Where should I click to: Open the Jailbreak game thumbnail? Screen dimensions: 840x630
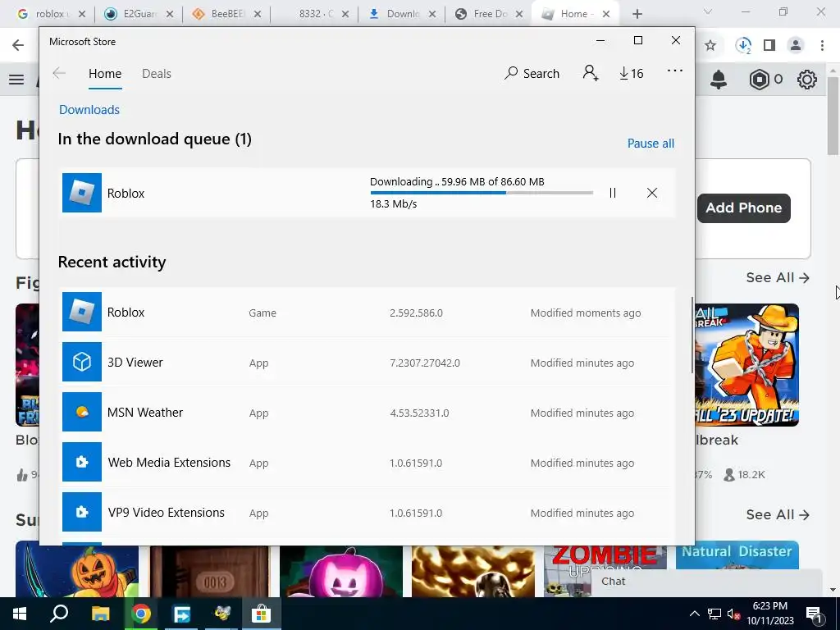747,365
